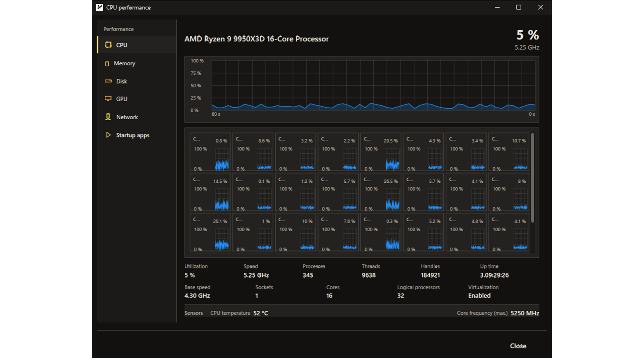Click the Network icon in sidebar
This screenshot has width=644, height=362.
pyautogui.click(x=108, y=117)
